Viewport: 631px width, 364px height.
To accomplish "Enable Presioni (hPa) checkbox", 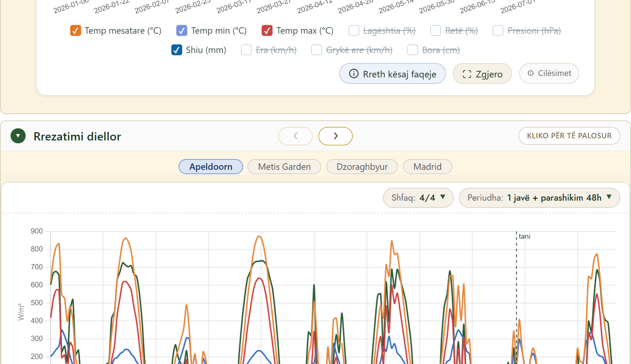I will tap(498, 31).
